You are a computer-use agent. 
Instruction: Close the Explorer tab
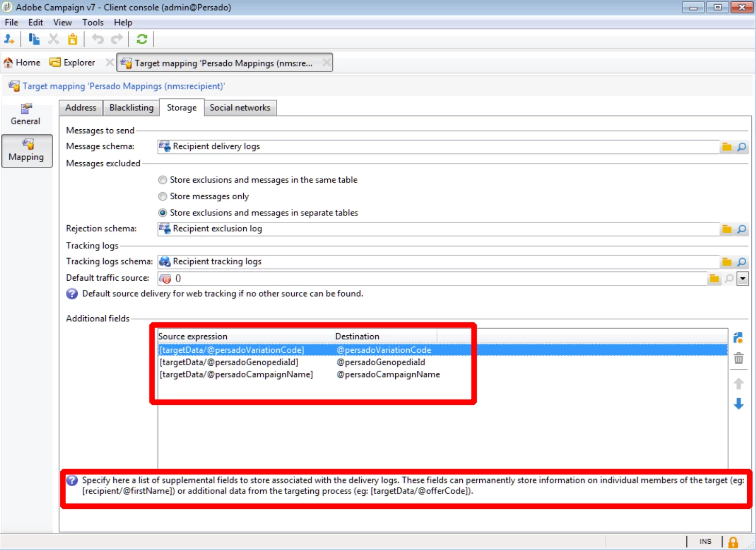click(109, 62)
